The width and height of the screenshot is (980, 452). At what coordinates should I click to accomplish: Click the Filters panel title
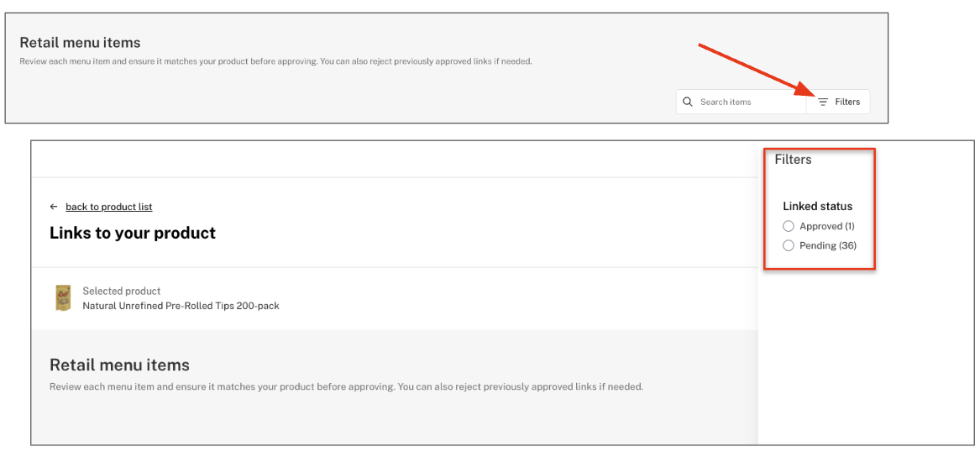[x=793, y=160]
